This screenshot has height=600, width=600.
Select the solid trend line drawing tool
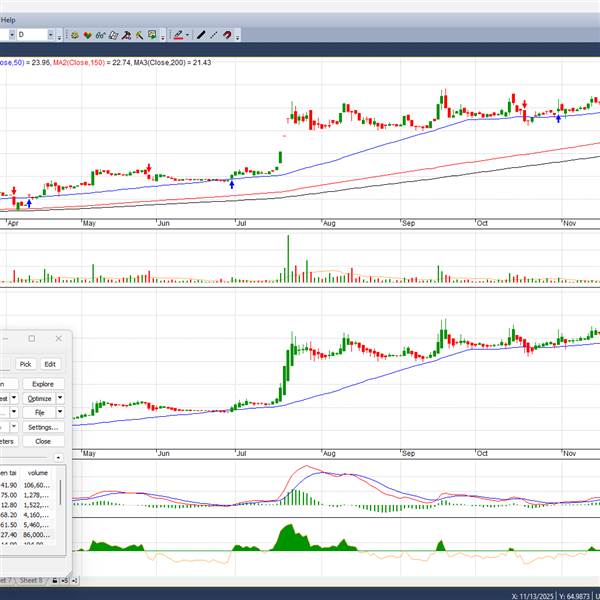point(201,35)
